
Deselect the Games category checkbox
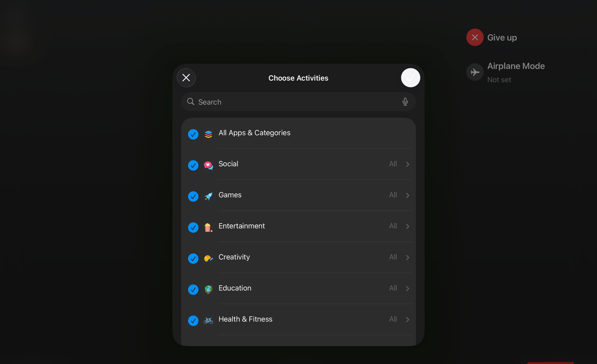click(193, 196)
